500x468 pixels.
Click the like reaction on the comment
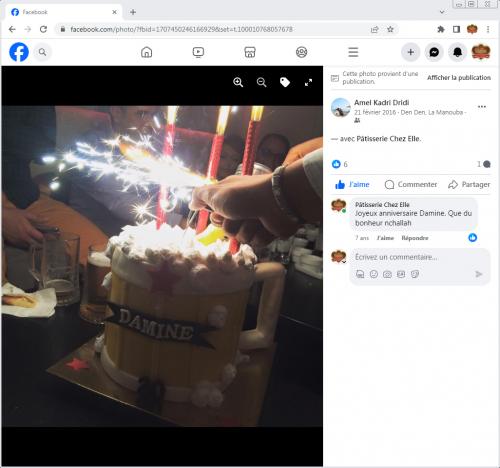click(472, 238)
